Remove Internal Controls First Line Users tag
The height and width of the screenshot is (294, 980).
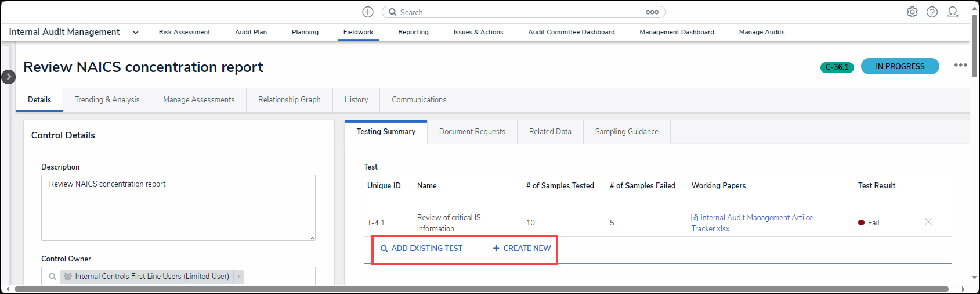[x=239, y=277]
